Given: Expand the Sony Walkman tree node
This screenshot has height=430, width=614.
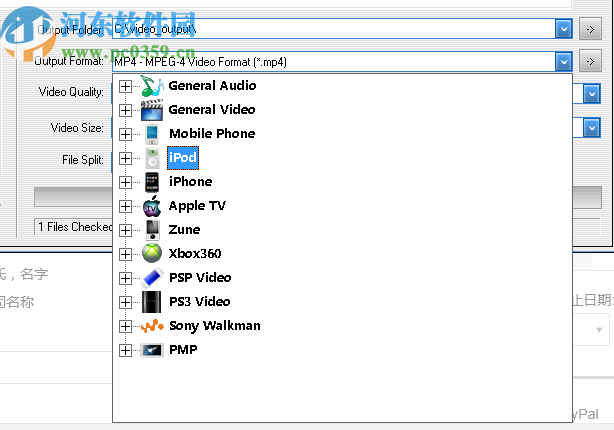Looking at the screenshot, I should (125, 326).
